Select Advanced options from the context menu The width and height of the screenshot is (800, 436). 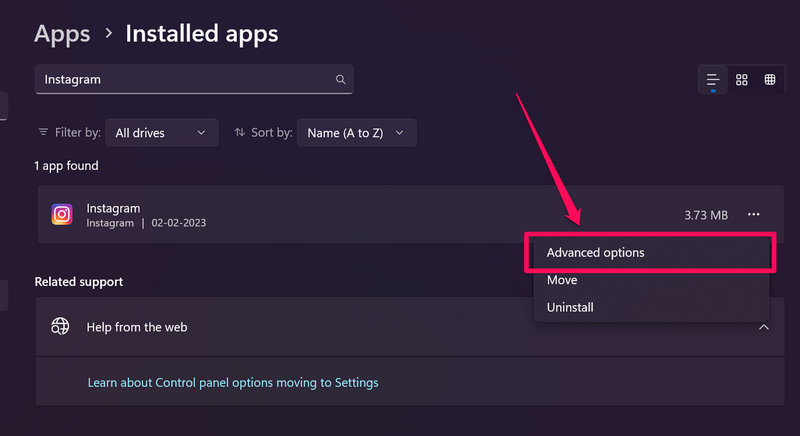coord(596,253)
